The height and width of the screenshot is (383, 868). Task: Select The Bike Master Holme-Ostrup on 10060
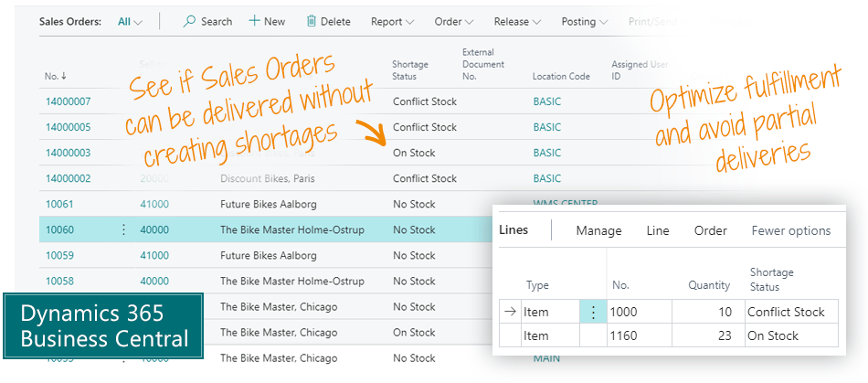[292, 229]
